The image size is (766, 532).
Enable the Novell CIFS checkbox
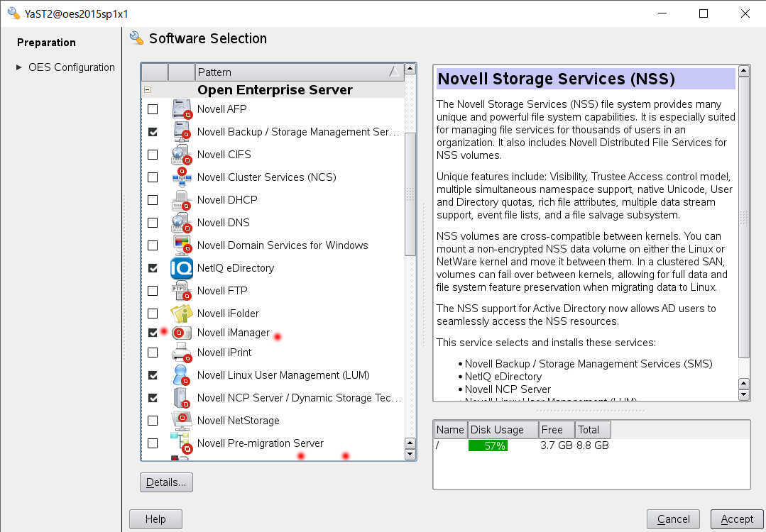(x=153, y=154)
